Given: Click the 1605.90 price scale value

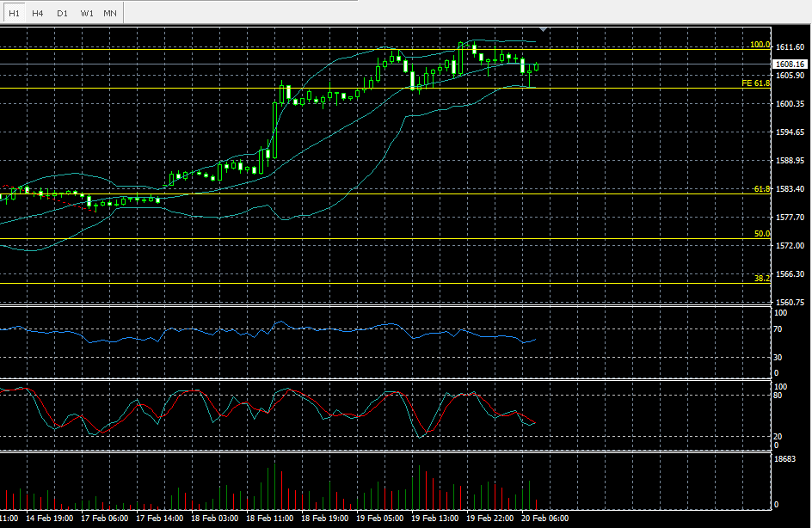Looking at the screenshot, I should pyautogui.click(x=790, y=75).
